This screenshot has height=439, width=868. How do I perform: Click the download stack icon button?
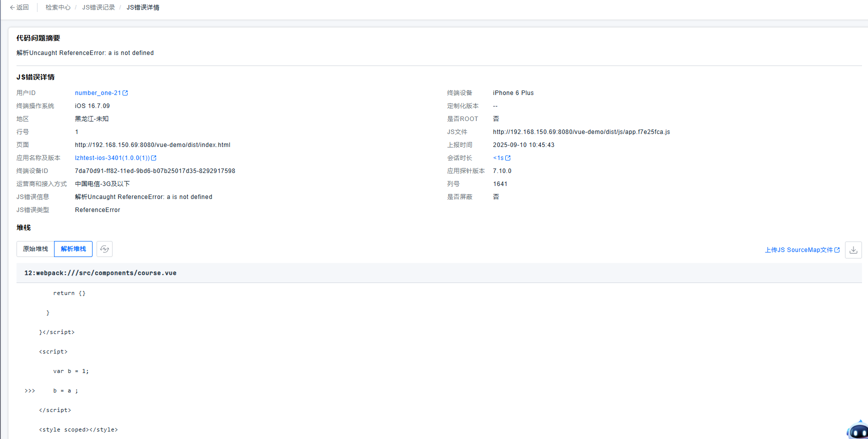point(853,250)
